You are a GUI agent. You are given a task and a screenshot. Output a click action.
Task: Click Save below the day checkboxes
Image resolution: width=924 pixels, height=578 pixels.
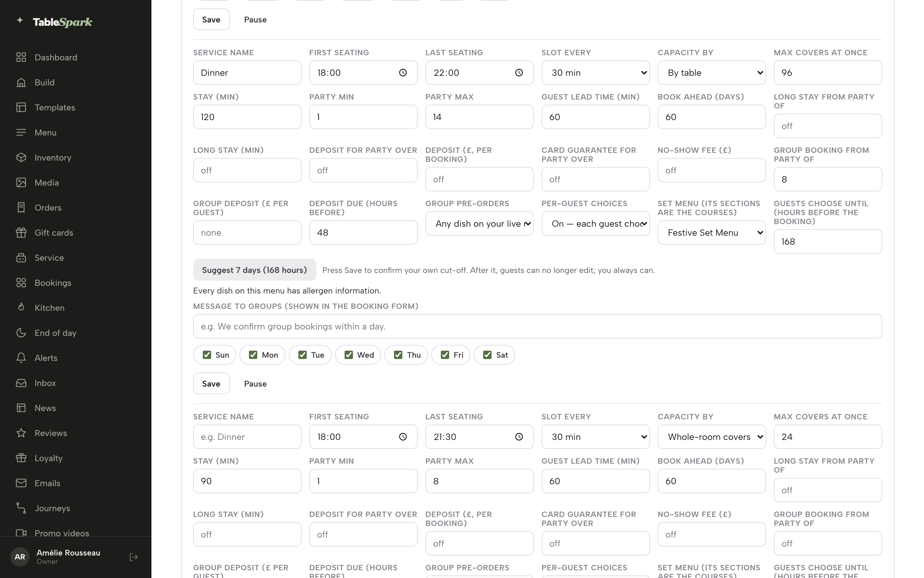click(211, 383)
